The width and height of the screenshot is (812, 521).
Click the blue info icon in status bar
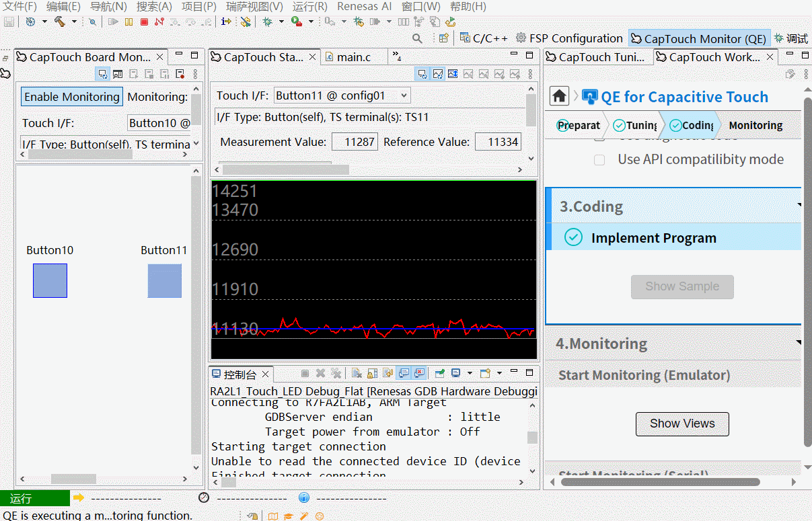[x=304, y=497]
